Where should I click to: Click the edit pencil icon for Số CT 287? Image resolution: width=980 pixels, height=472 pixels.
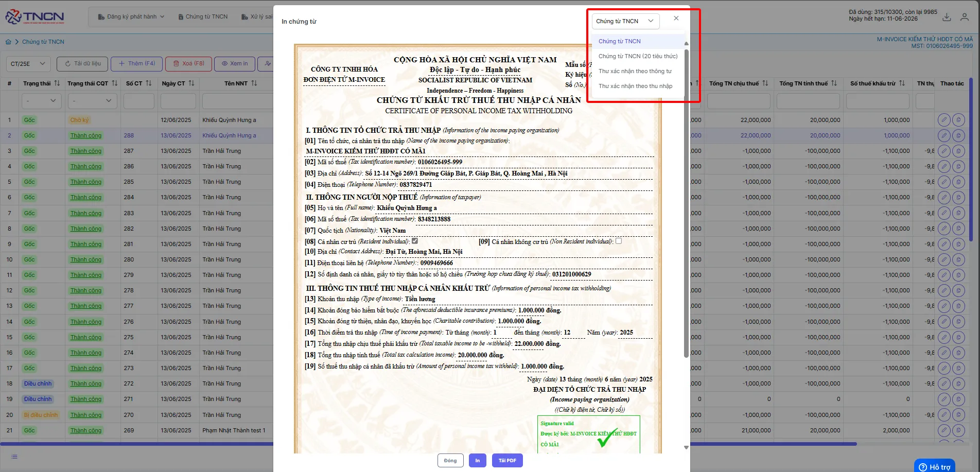click(x=944, y=151)
